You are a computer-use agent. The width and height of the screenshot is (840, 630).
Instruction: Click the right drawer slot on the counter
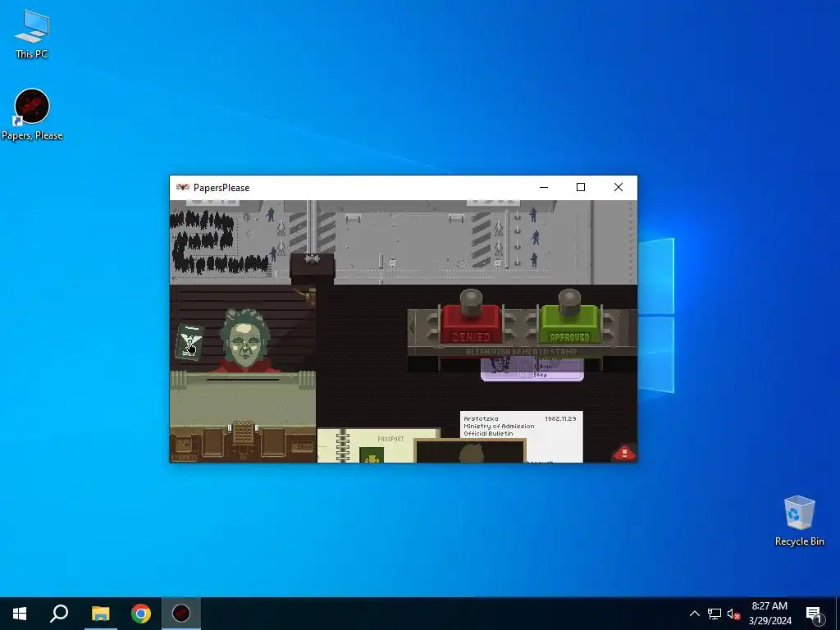(x=273, y=442)
